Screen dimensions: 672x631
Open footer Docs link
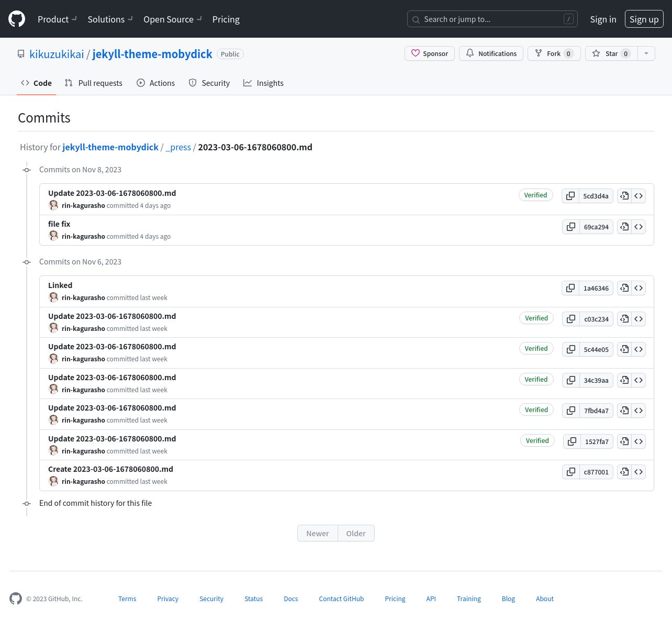[x=291, y=599]
